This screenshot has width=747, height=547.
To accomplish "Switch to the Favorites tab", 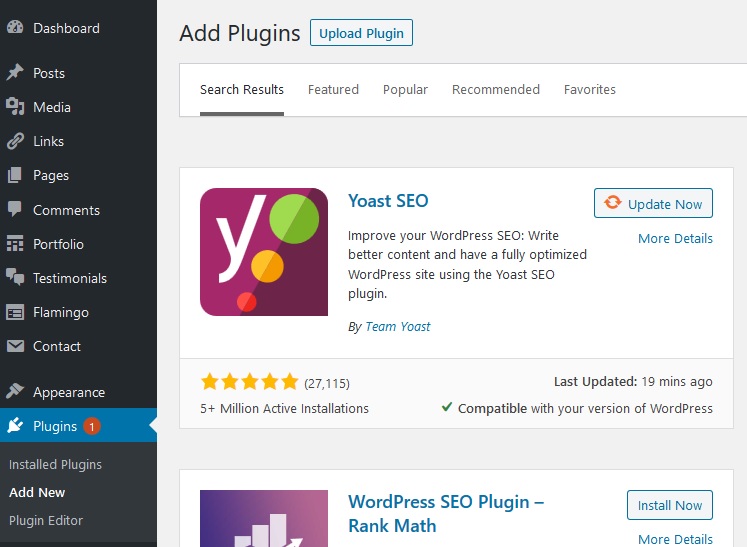I will [x=590, y=90].
